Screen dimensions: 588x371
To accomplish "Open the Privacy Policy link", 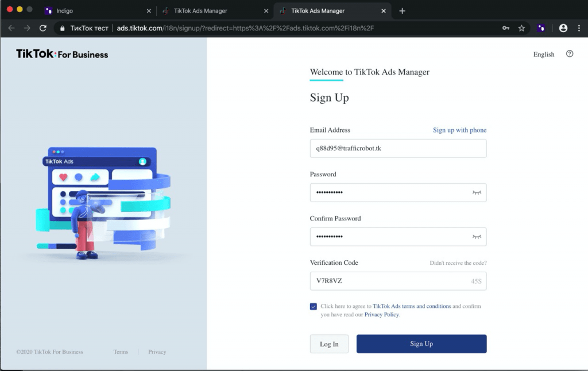I will [381, 315].
